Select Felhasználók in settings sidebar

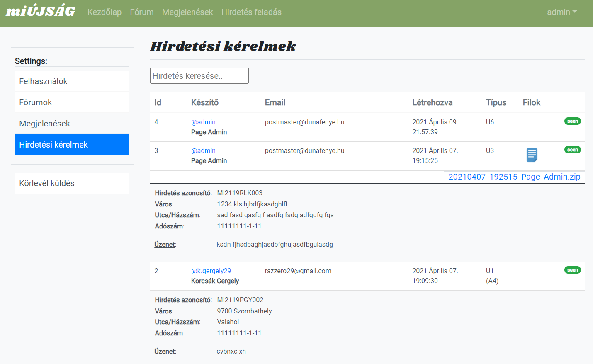pyautogui.click(x=72, y=81)
